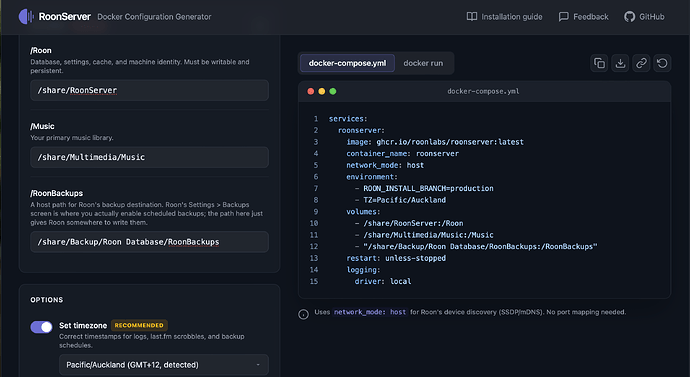Click the 'logging:' line in code
The width and height of the screenshot is (690, 377).
[x=363, y=270]
